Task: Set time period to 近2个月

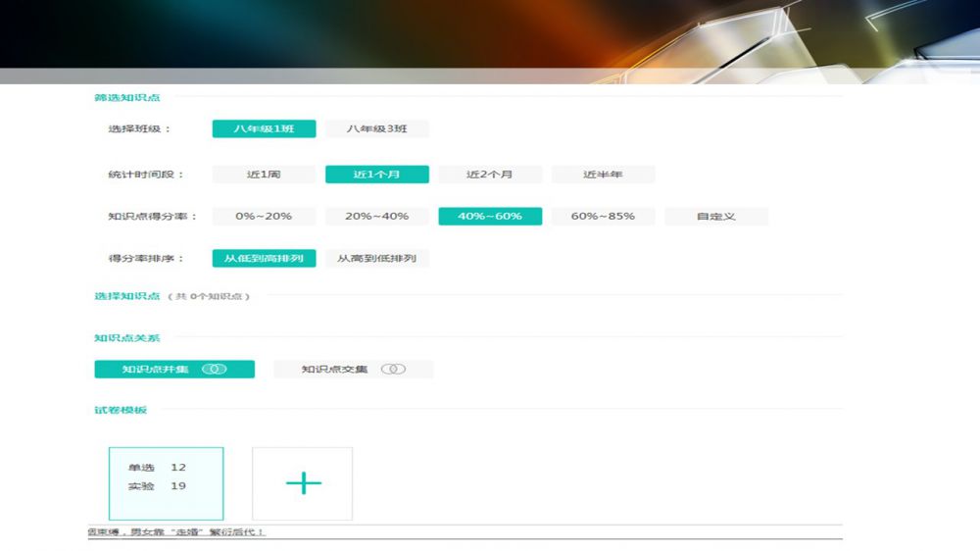Action: pos(490,175)
